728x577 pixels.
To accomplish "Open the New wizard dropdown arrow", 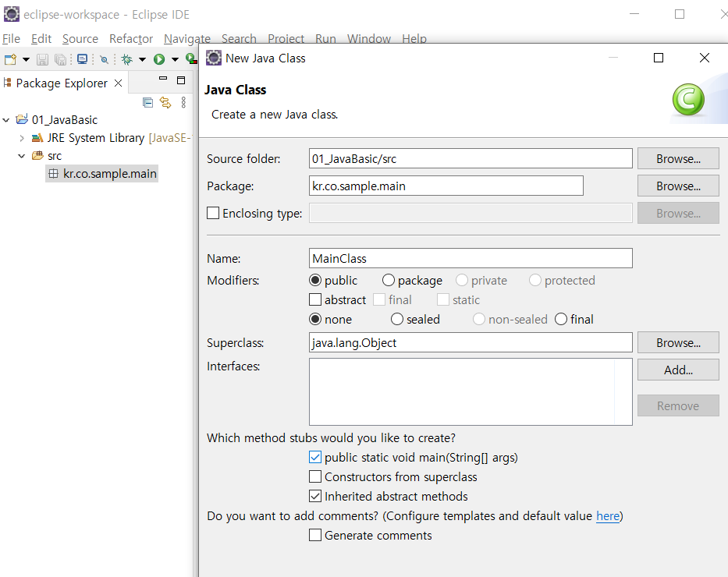I will pyautogui.click(x=26, y=59).
